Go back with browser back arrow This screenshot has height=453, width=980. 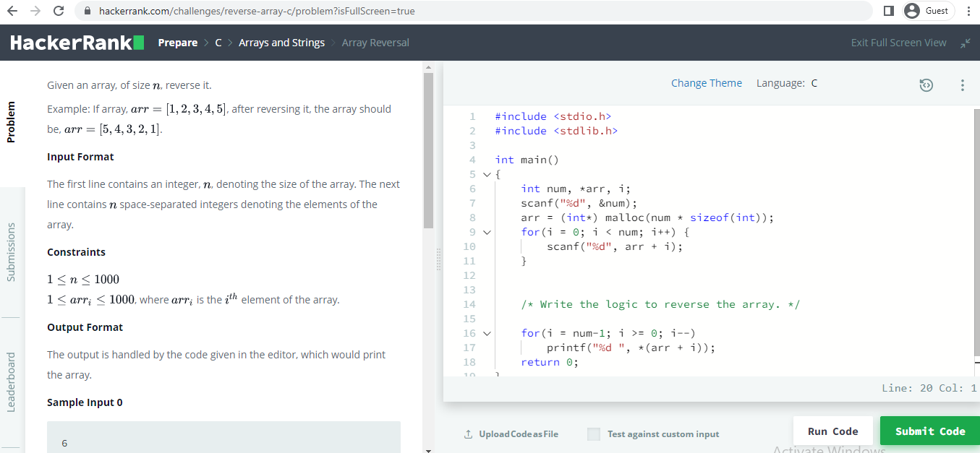tap(12, 11)
